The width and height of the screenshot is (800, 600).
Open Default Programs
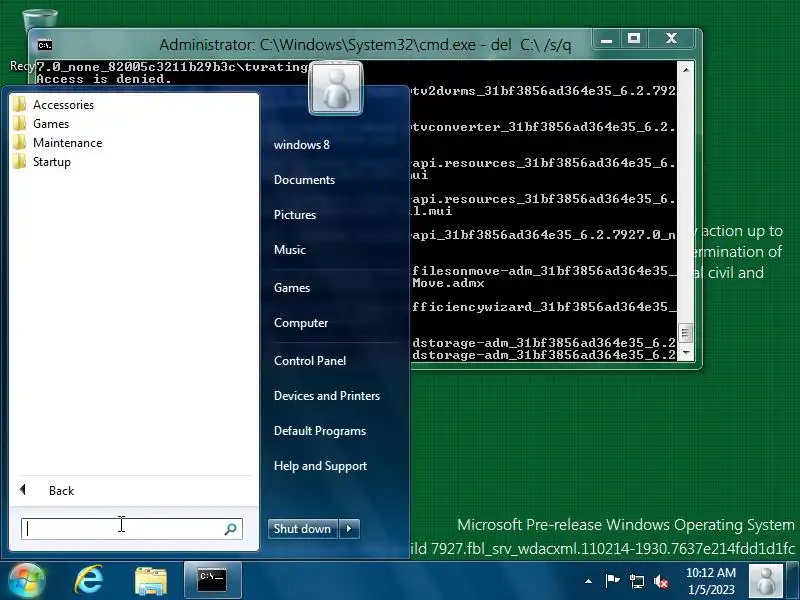[319, 431]
